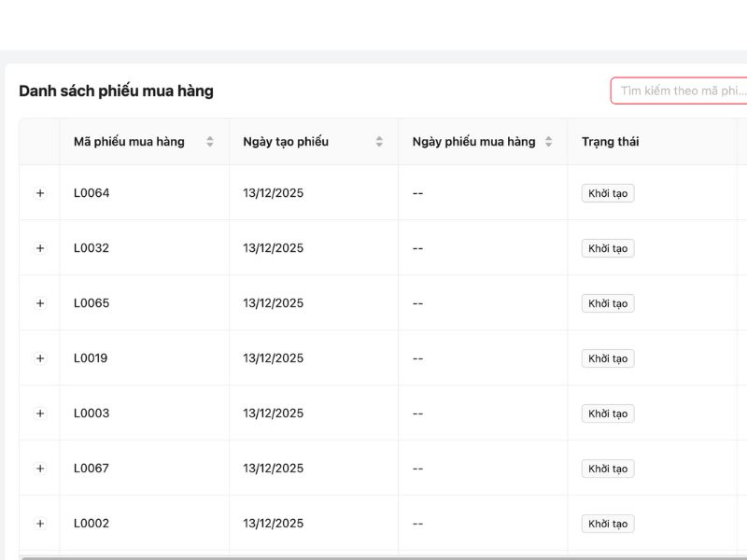Click the Khởi tạo status tag for L0064
Screen dimensions: 747x560
coord(608,193)
